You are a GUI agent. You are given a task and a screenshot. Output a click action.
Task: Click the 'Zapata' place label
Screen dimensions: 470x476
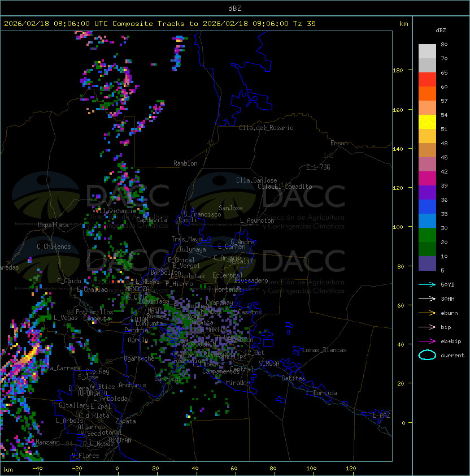[125, 421]
